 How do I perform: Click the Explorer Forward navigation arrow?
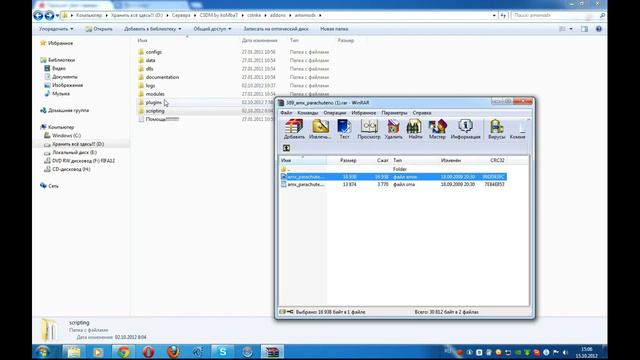(x=49, y=16)
